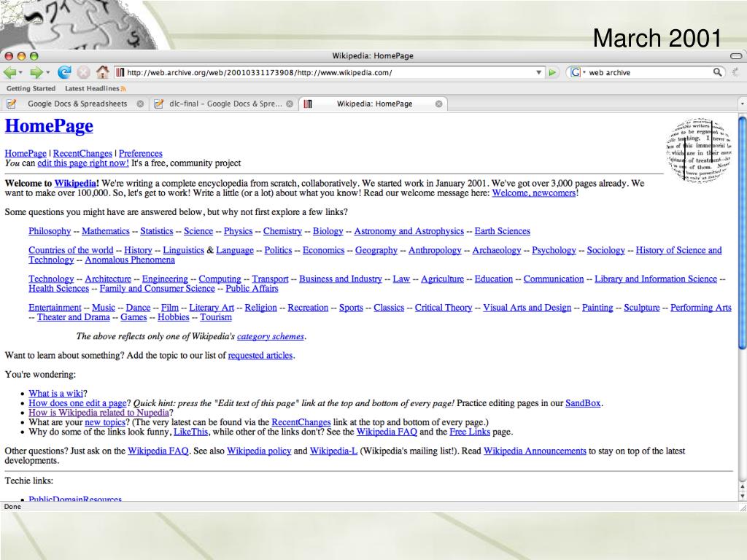The width and height of the screenshot is (747, 560).
Task: Open the Family and Consumer Science link
Action: point(158,289)
